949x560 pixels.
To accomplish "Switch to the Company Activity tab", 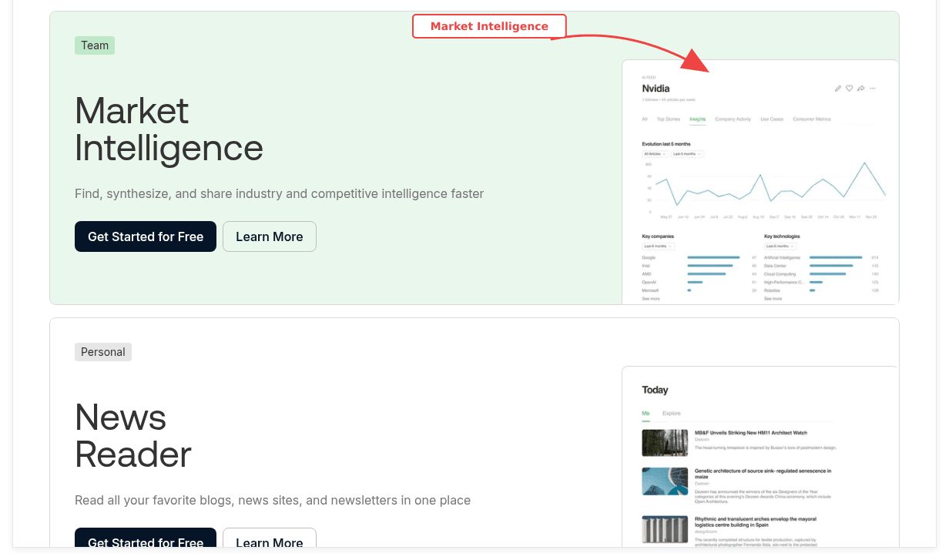I will pos(733,119).
